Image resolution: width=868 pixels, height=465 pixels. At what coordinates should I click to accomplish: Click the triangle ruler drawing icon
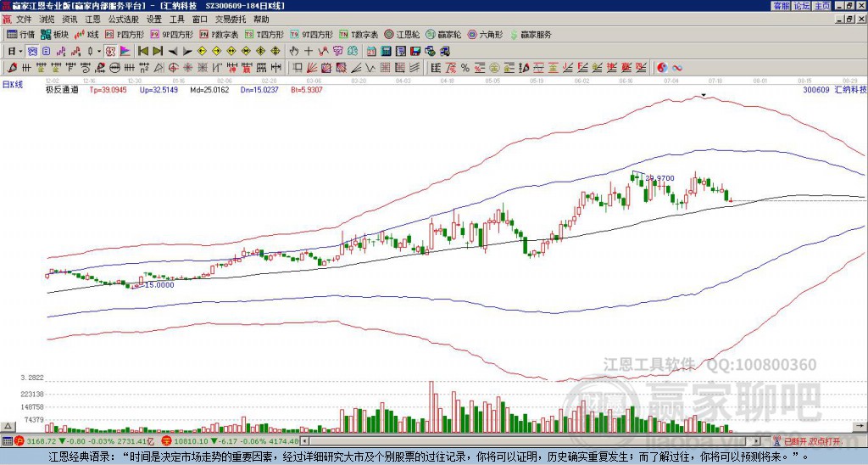(159, 68)
